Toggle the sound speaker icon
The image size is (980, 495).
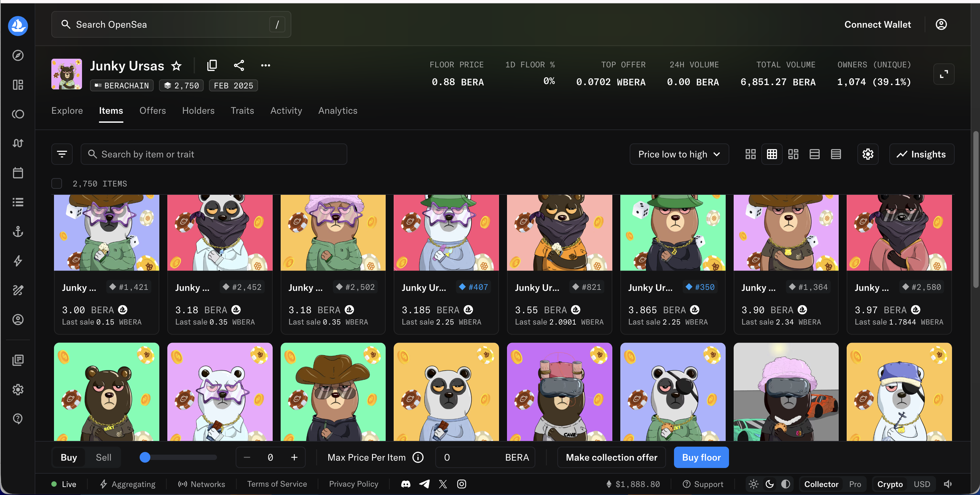948,484
